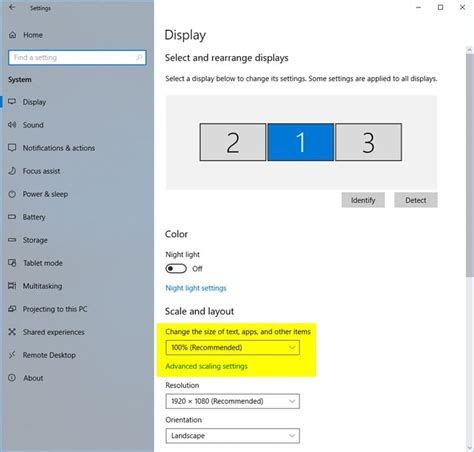
Task: Click the Detect button
Action: click(x=416, y=200)
